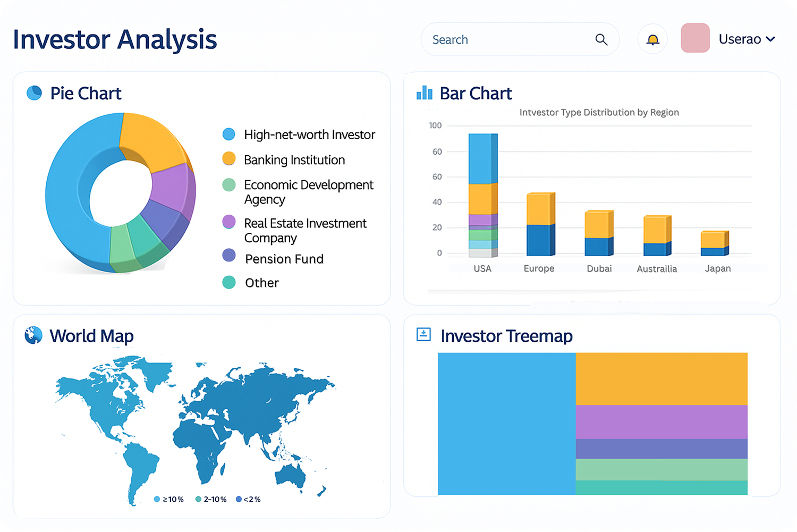This screenshot has width=797, height=532.
Task: Click the Banking Institution legend label
Action: pyautogui.click(x=294, y=159)
